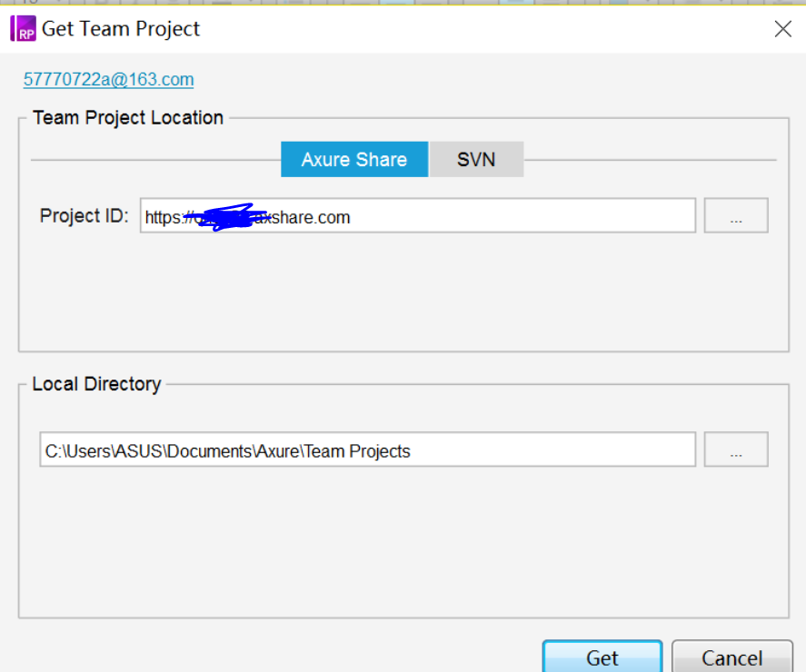Click the Local Directory path field

click(367, 450)
